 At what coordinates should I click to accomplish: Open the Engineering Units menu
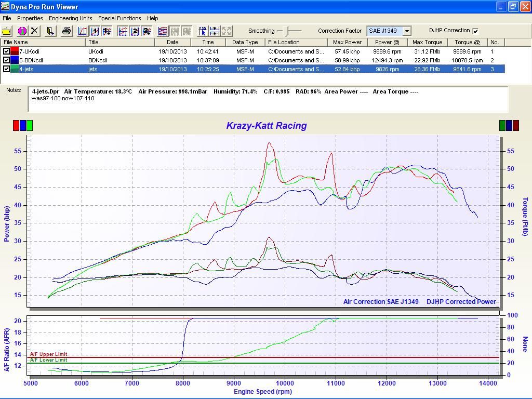[70, 18]
